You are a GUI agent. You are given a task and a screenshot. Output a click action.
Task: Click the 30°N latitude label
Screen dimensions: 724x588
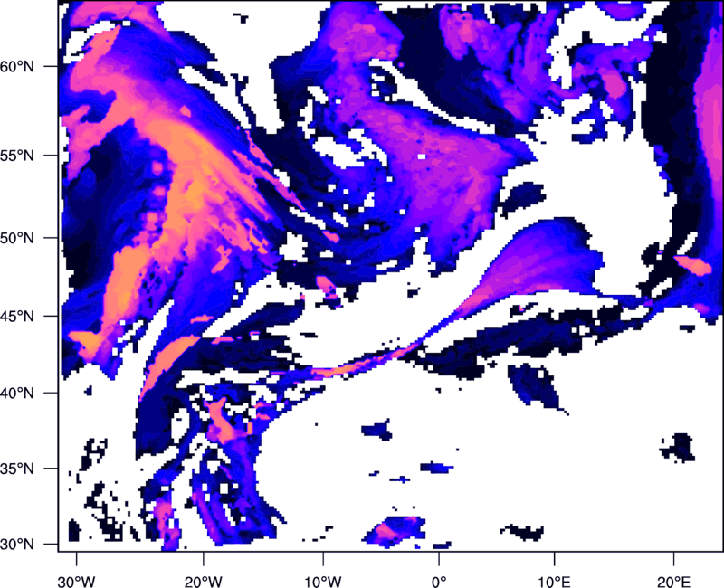tap(17, 545)
